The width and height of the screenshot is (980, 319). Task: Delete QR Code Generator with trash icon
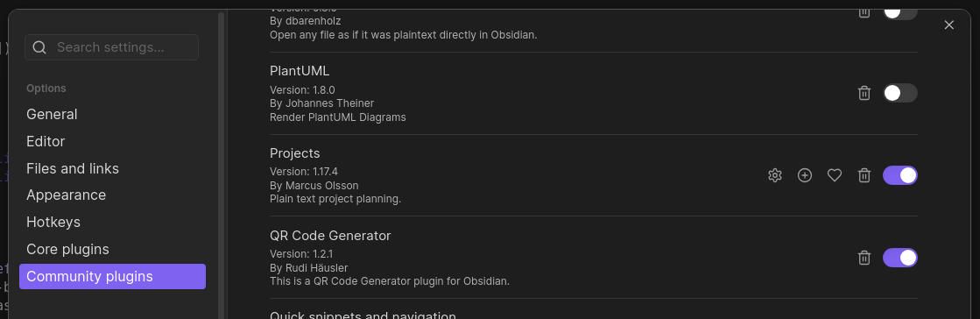tap(864, 257)
